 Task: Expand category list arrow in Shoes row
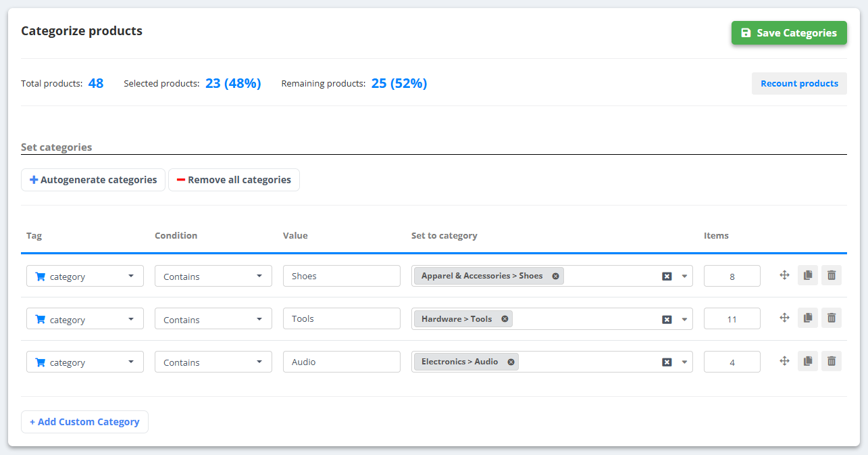pos(684,276)
